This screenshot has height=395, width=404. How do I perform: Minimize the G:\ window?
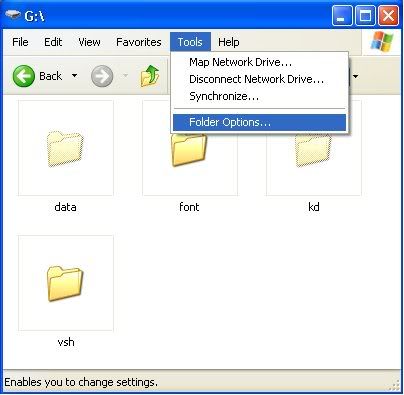point(342,15)
